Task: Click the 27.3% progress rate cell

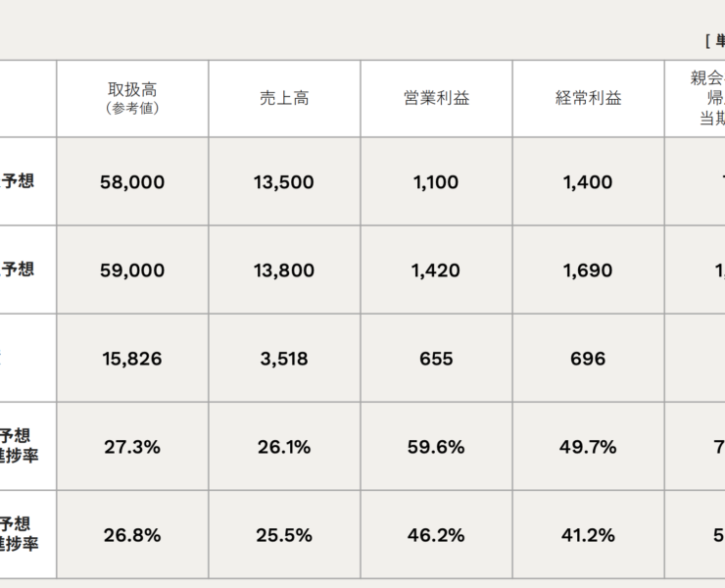Action: (x=132, y=447)
